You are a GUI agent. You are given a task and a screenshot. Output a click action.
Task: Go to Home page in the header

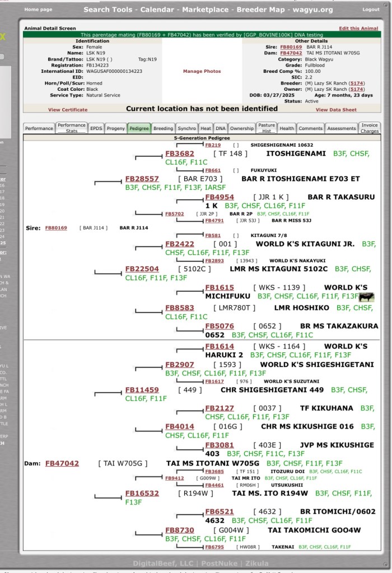[38, 10]
